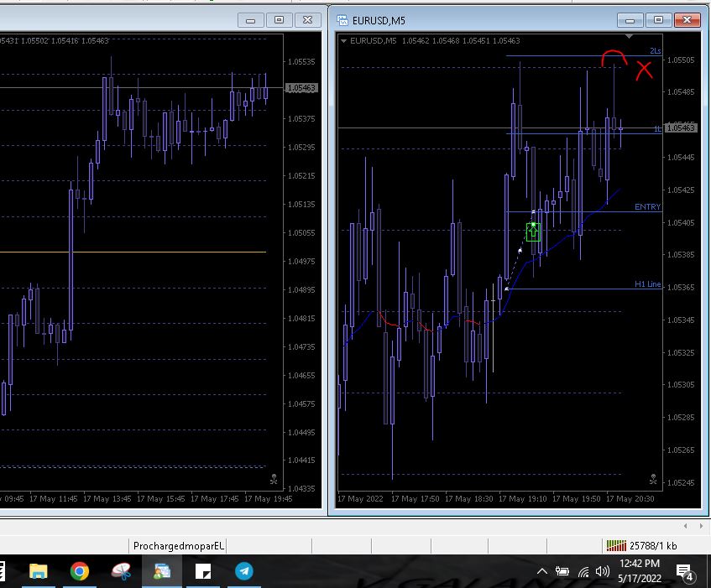The image size is (711, 588).
Task: Click the skull icon in the left chart window
Action: point(274,479)
